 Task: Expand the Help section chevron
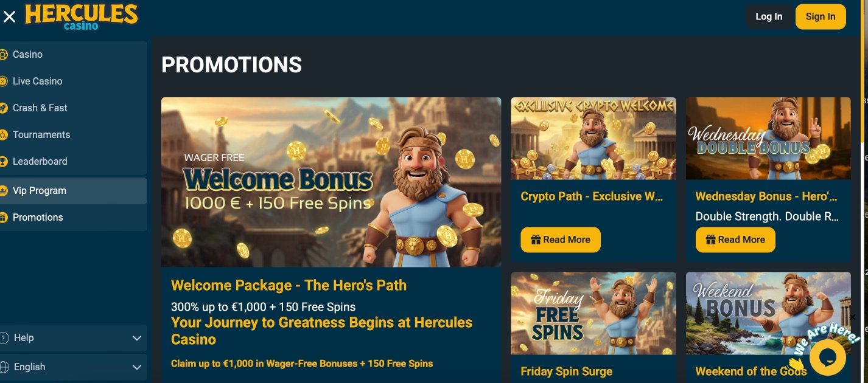point(137,338)
